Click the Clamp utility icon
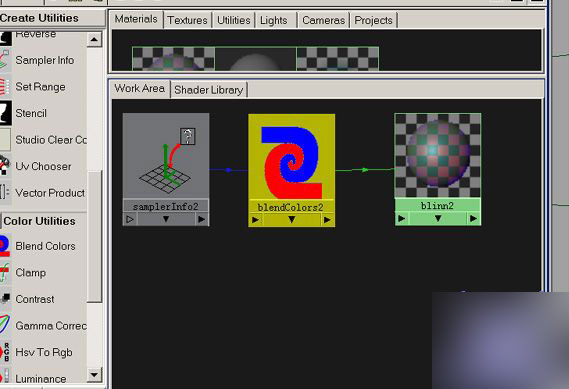Viewport: 569px width, 389px height. 5,273
